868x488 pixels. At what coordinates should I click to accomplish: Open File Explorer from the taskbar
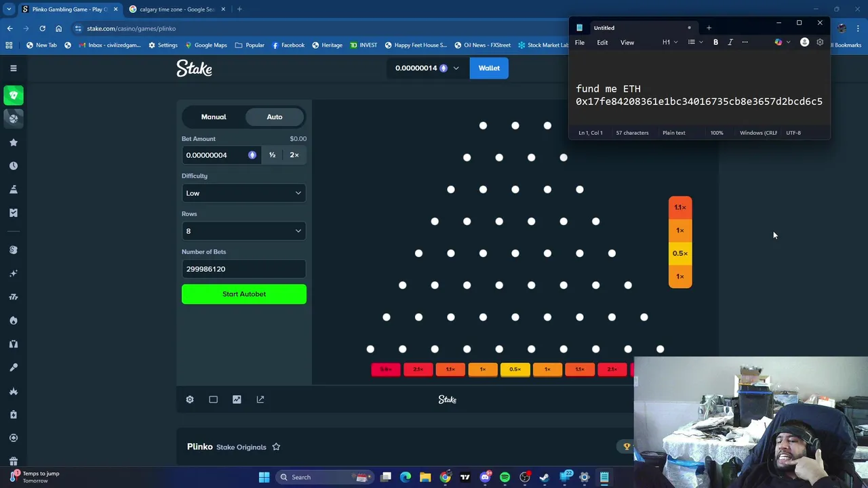click(x=425, y=477)
